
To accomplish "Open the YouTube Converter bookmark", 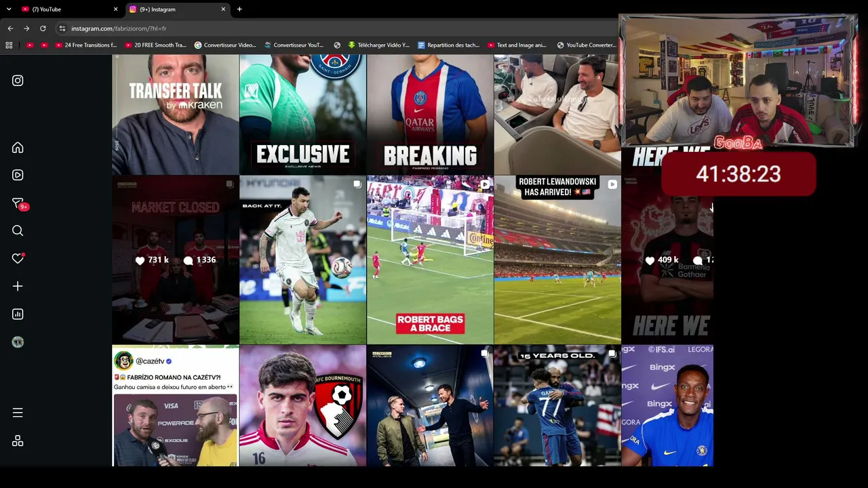I will point(587,45).
